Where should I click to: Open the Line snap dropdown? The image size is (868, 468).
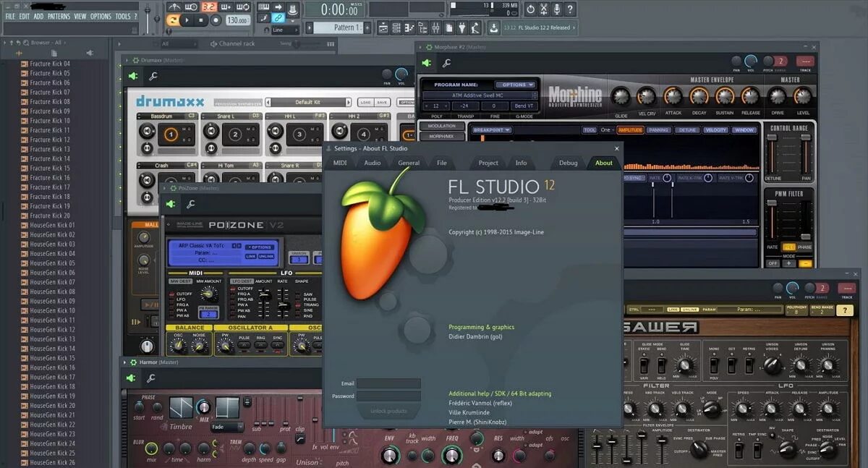(286, 30)
